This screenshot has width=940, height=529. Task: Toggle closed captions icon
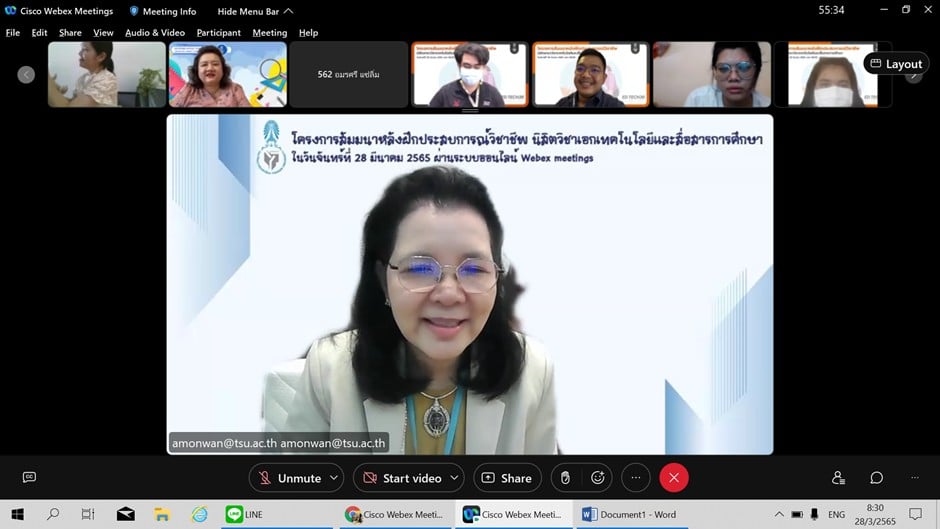29,477
